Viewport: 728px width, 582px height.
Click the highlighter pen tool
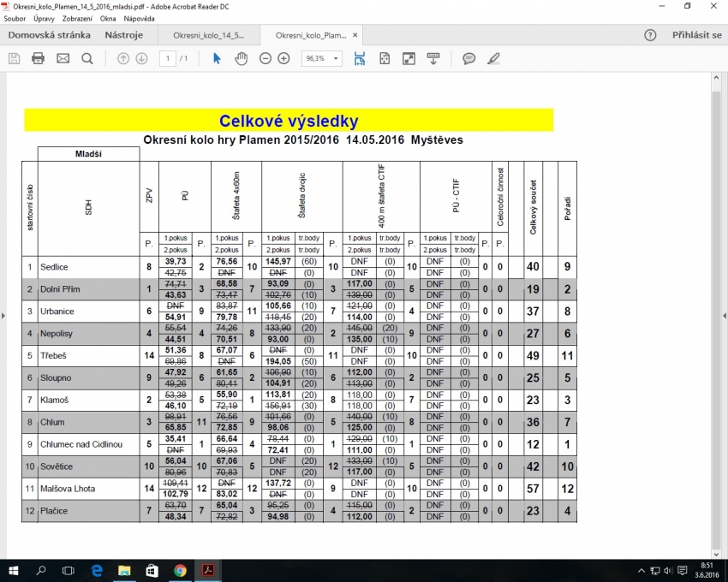493,58
